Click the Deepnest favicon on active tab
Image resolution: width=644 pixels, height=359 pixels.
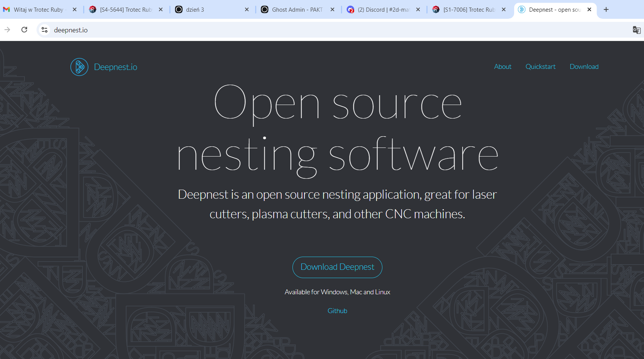(522, 9)
